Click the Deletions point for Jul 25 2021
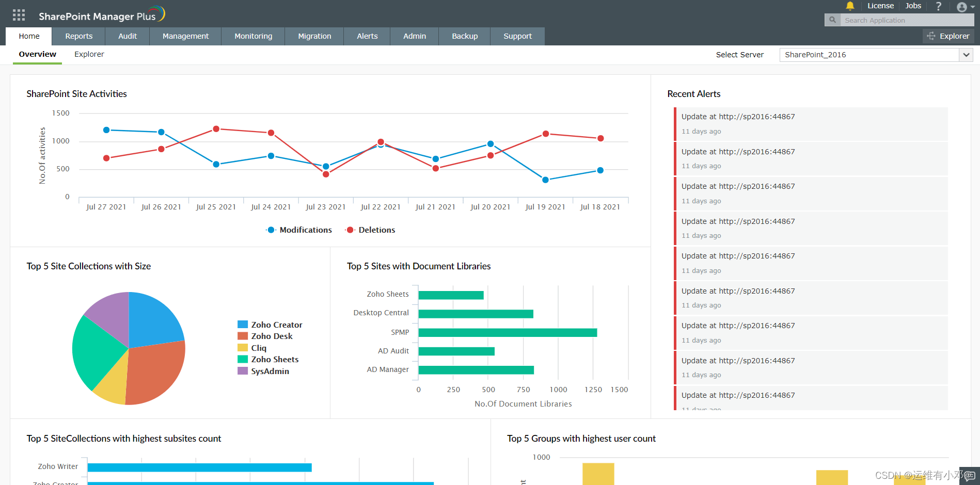This screenshot has width=980, height=485. (216, 129)
